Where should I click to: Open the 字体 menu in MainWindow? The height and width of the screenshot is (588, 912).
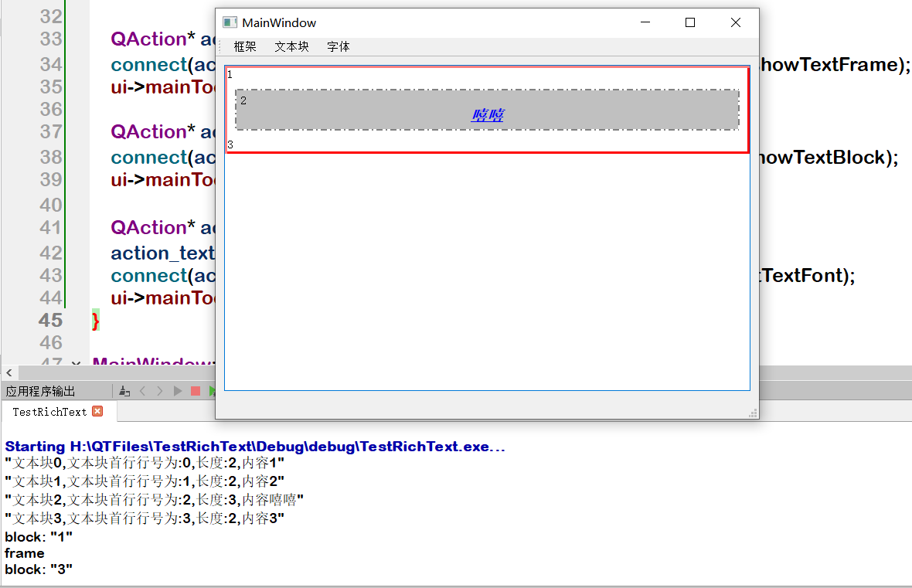(338, 46)
